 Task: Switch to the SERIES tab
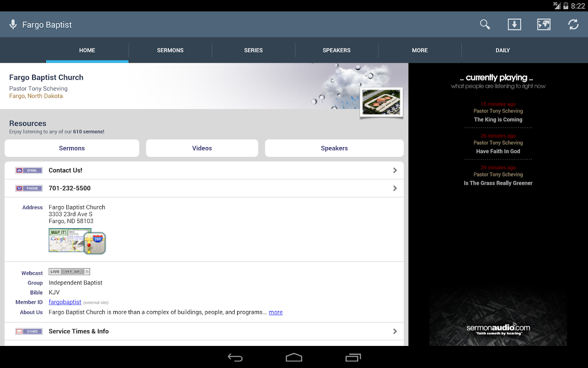(x=254, y=51)
